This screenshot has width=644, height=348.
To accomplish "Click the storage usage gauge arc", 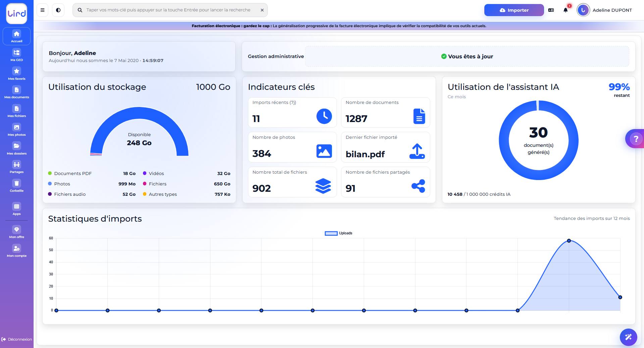I will (x=139, y=113).
